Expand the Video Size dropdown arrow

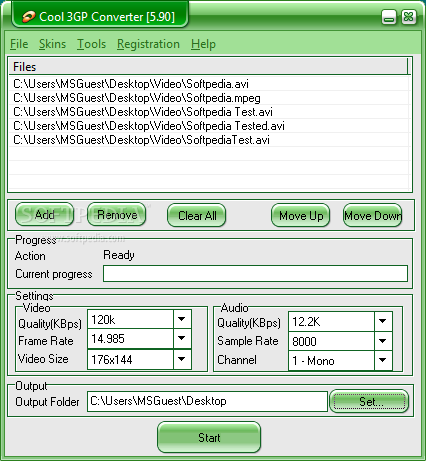point(182,359)
